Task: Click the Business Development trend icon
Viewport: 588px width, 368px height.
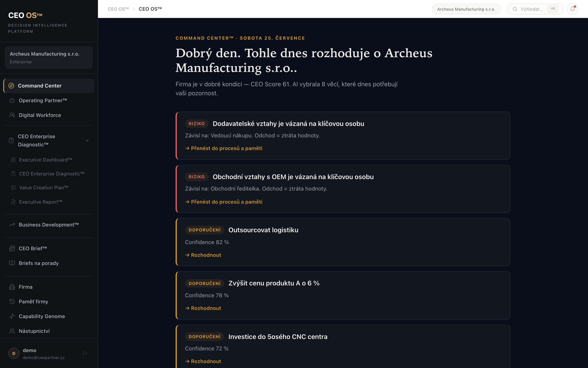Action: pyautogui.click(x=12, y=225)
